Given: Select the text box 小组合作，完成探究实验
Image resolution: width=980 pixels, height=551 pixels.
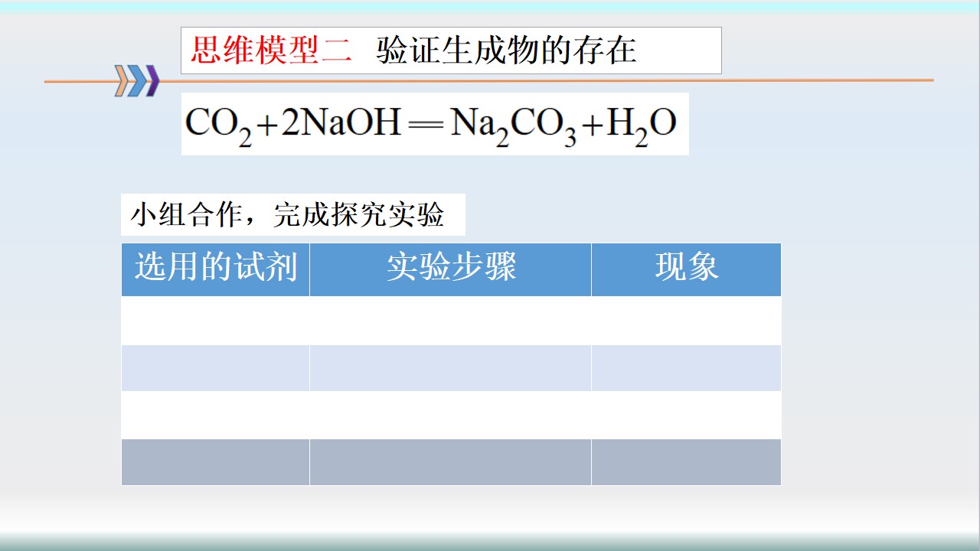Looking at the screenshot, I should [292, 216].
